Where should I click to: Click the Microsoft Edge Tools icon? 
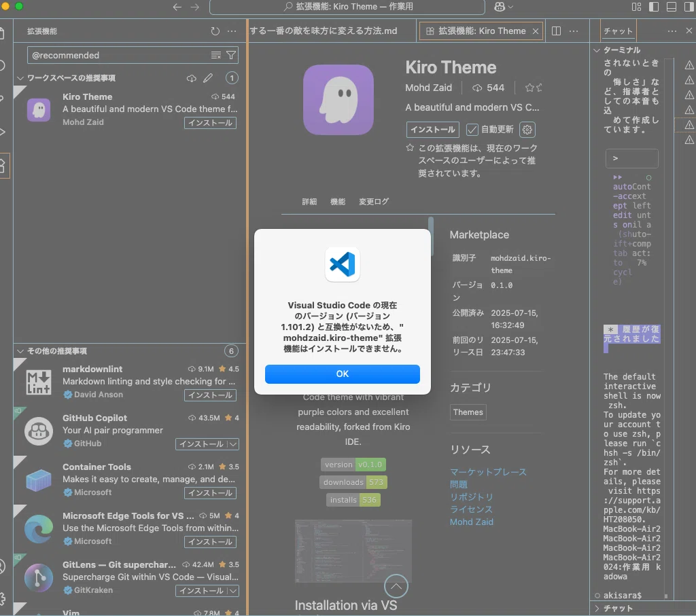pos(39,528)
